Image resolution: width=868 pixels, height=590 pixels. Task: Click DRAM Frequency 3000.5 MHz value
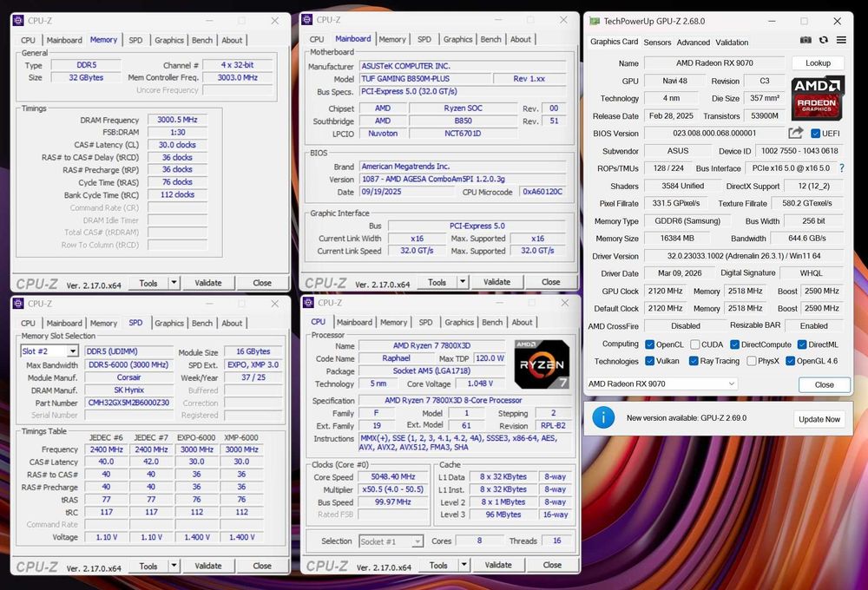(x=177, y=120)
